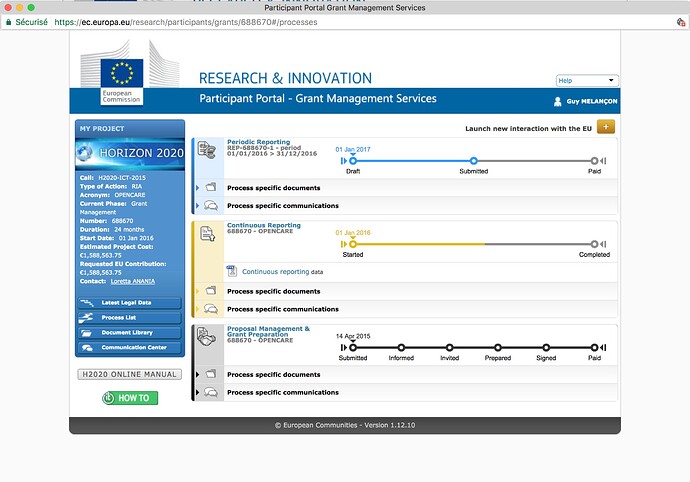Click speech bubble icon in Proposal Management communications row
This screenshot has height=482, width=690.
pos(211,392)
